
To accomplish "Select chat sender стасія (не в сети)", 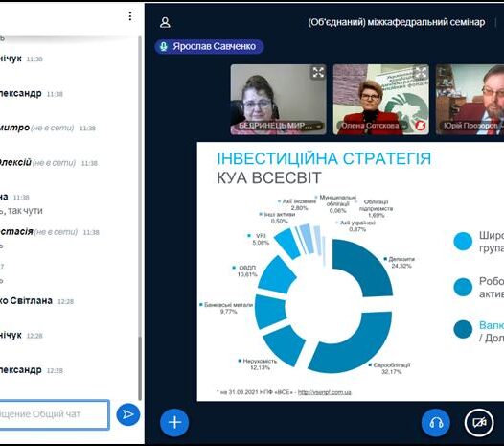I will (x=39, y=232).
